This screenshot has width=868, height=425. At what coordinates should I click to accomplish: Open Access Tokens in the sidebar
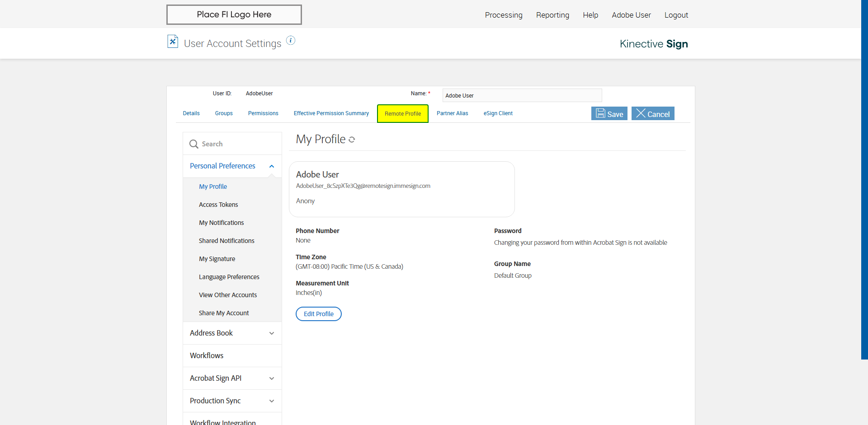point(218,205)
